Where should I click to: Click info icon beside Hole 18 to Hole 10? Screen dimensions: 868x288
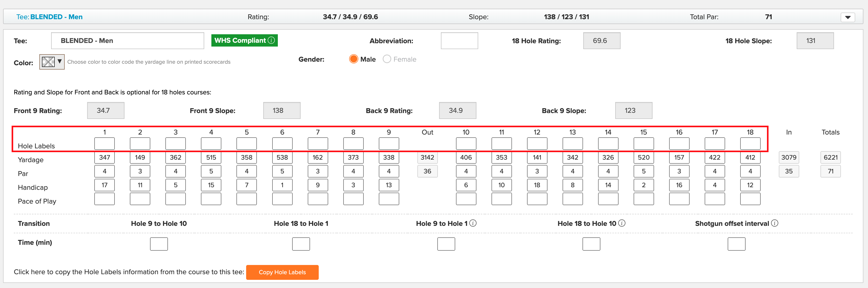[x=622, y=223]
